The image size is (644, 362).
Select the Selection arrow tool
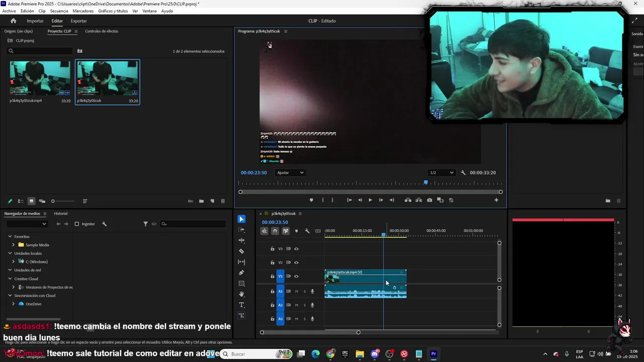(242, 219)
